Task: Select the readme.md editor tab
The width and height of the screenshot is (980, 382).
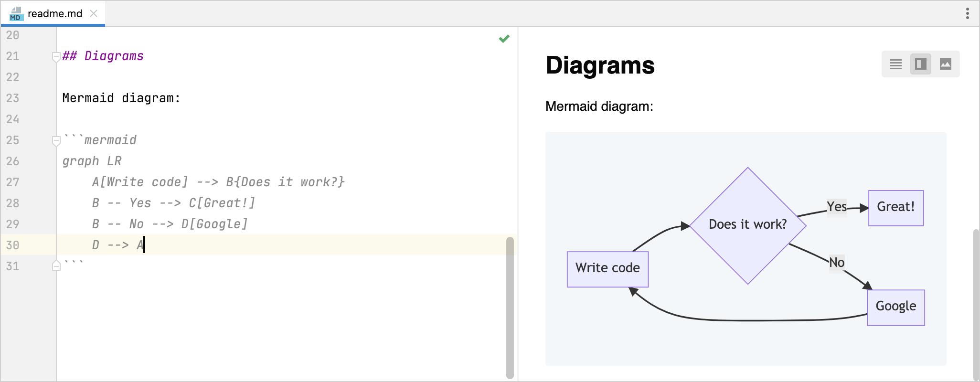Action: click(53, 13)
